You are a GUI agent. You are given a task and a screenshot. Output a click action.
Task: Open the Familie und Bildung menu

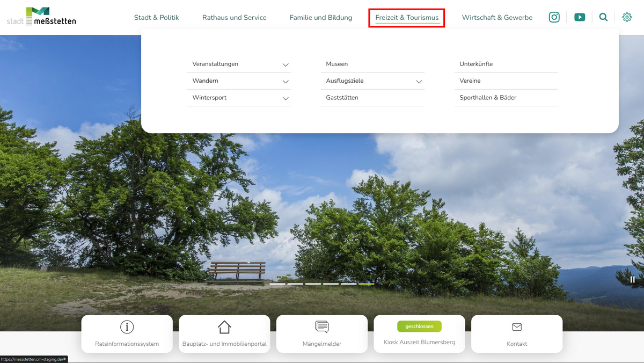tap(321, 18)
